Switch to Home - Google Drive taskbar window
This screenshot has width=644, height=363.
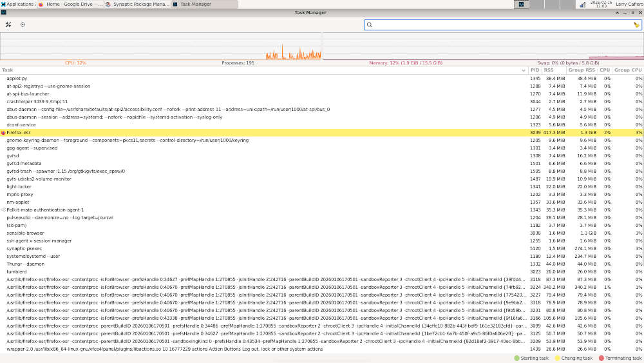click(x=70, y=4)
